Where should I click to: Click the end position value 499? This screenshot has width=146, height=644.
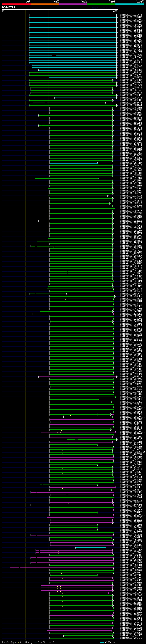click(x=115, y=11)
